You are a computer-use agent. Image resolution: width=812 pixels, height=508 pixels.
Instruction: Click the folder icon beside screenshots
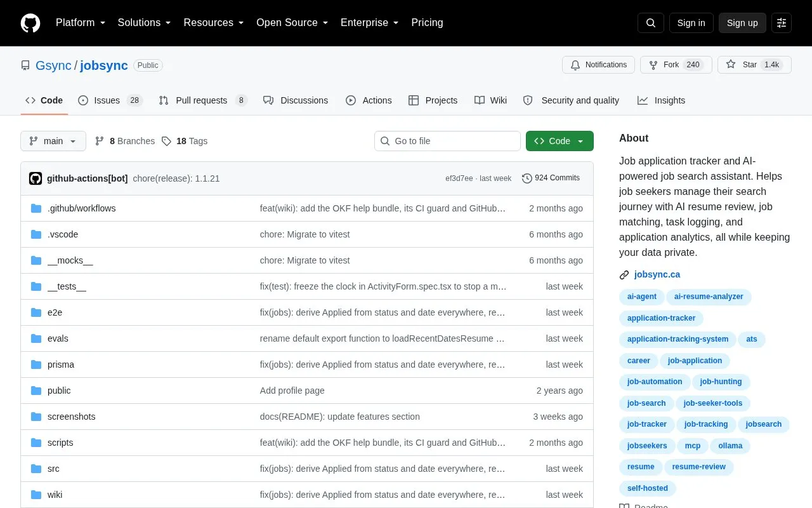36,417
